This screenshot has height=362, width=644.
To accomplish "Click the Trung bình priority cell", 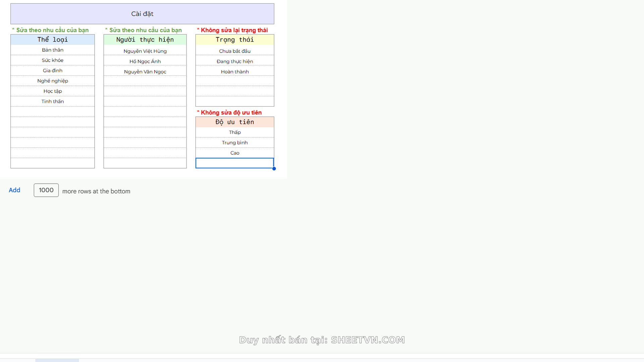I will click(235, 142).
